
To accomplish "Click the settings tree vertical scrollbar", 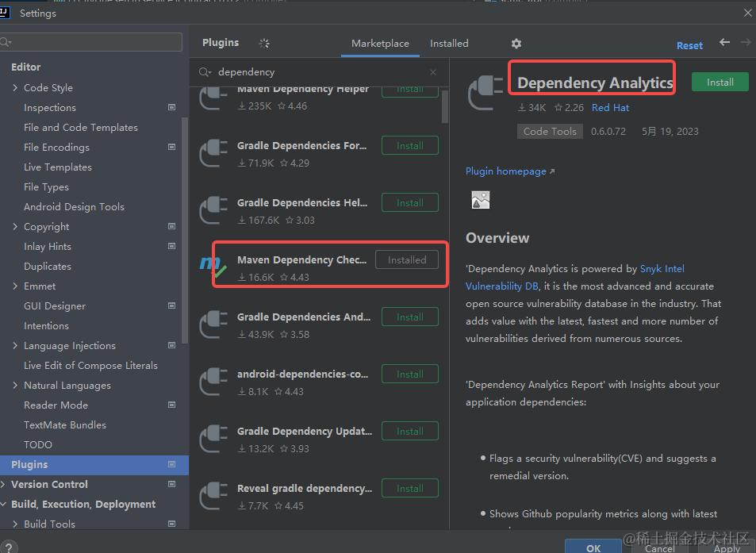I will (x=185, y=230).
